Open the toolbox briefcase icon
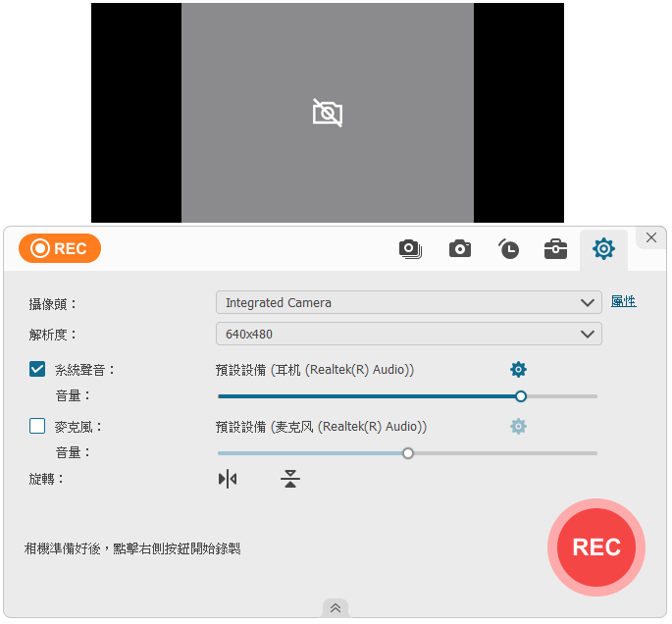 point(555,249)
